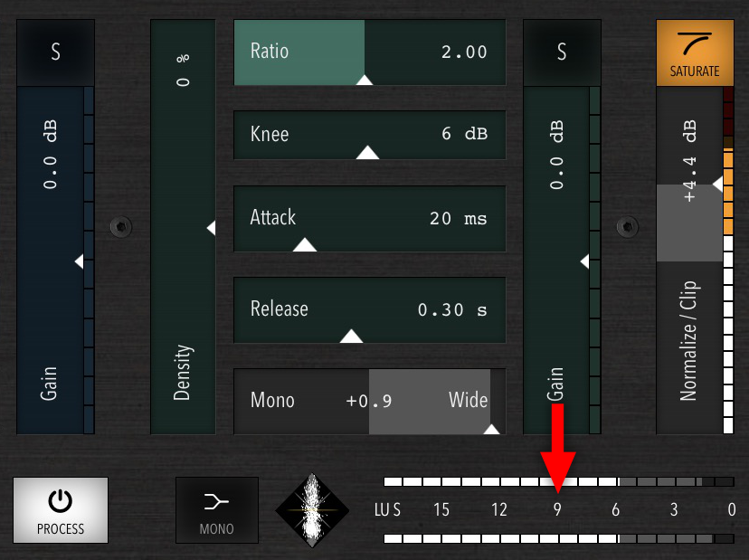This screenshot has height=560, width=749.
Task: Click the left blue input Gain slider
Action: coord(50,261)
